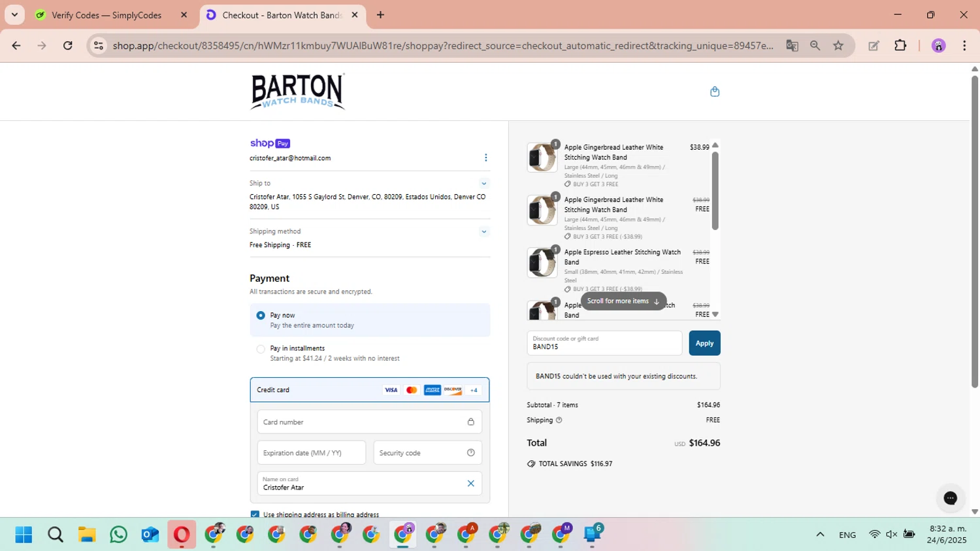Click the lock icon in Card number field

point(470,422)
